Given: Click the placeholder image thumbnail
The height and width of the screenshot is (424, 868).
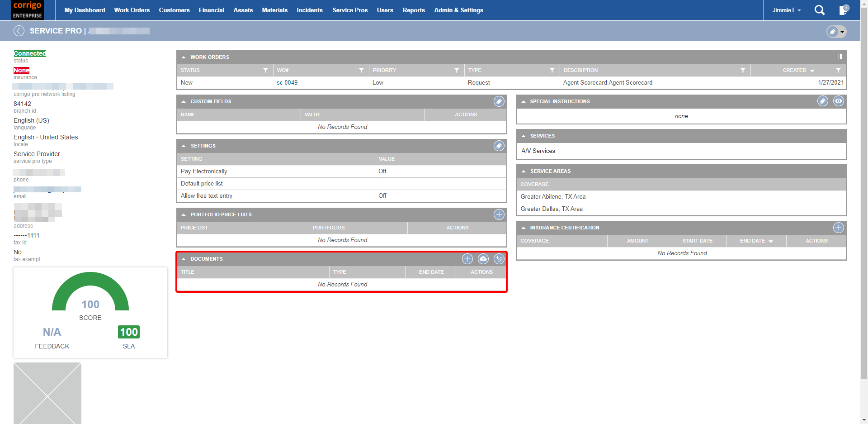Looking at the screenshot, I should pyautogui.click(x=47, y=393).
